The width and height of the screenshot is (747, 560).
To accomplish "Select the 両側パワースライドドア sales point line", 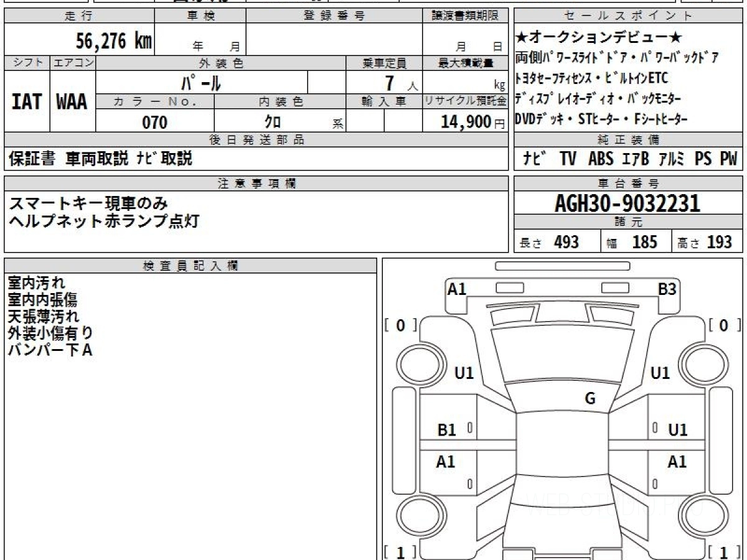I will point(618,58).
